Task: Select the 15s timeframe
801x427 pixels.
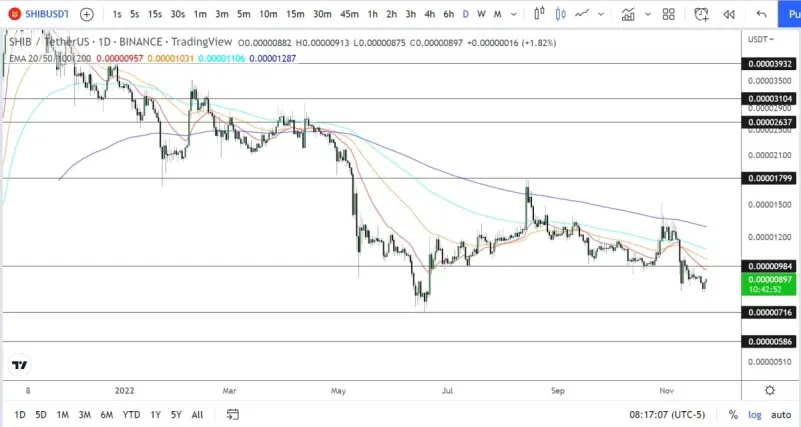Action: click(x=155, y=14)
